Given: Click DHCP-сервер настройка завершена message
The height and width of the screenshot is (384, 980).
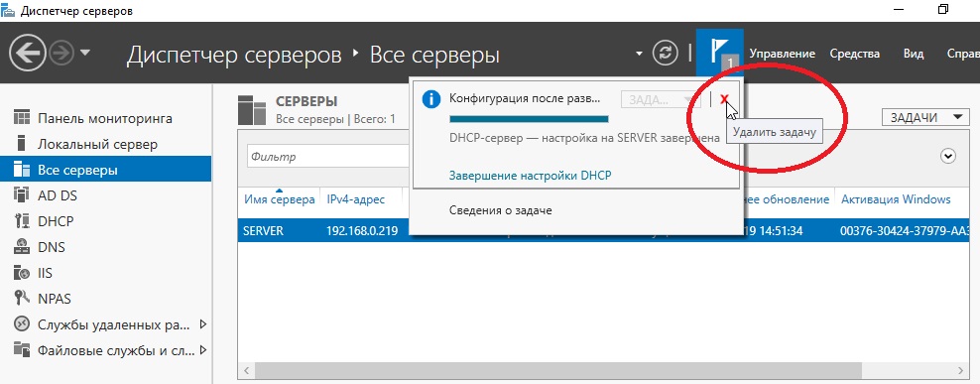Looking at the screenshot, I should click(584, 138).
